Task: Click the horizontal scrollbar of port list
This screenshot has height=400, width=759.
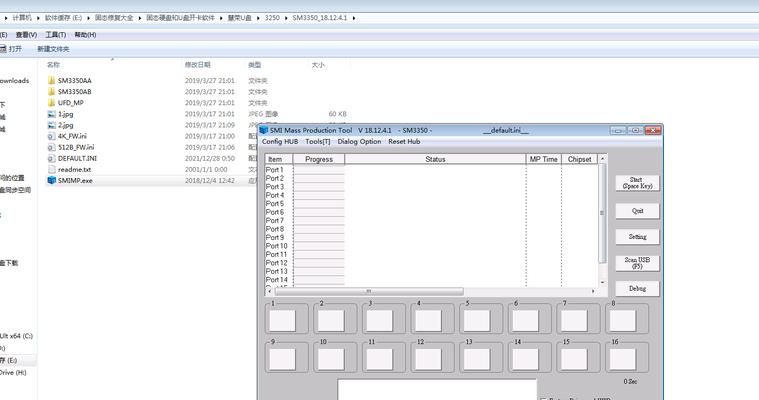Action: point(369,291)
